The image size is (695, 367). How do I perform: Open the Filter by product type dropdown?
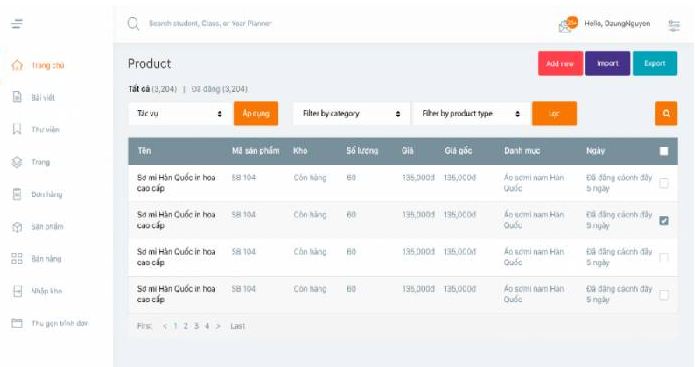(x=472, y=113)
